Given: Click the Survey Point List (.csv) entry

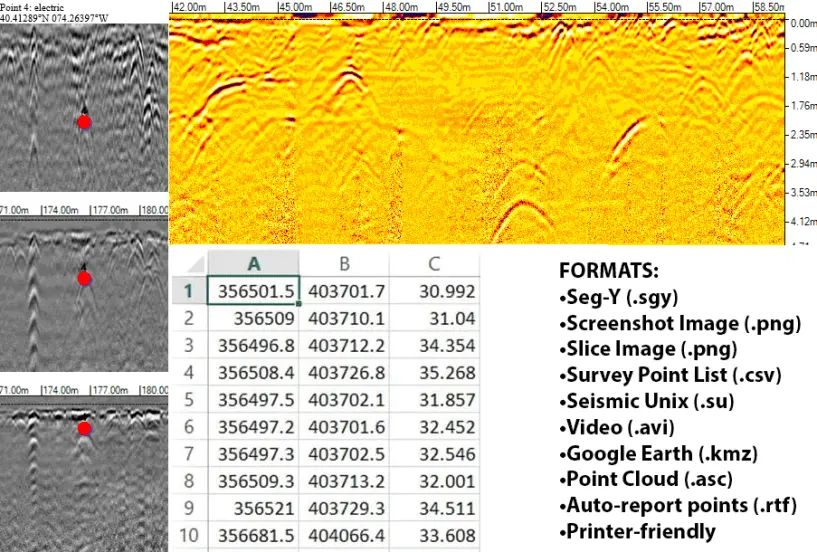Looking at the screenshot, I should point(670,375).
